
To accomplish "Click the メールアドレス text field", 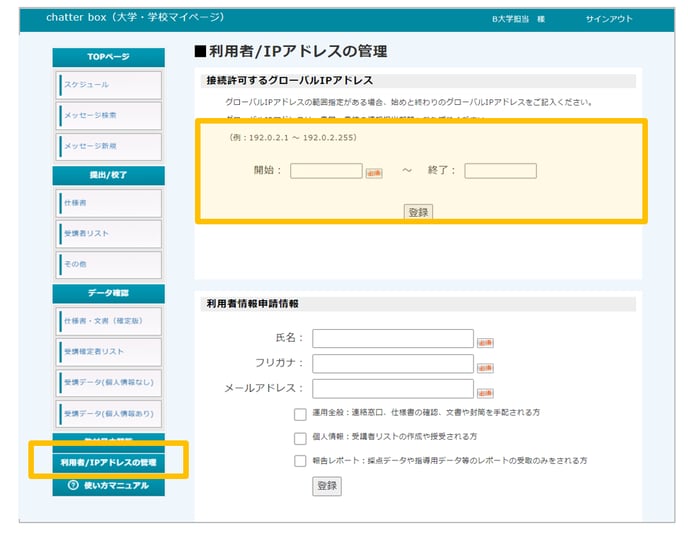I will (x=392, y=389).
